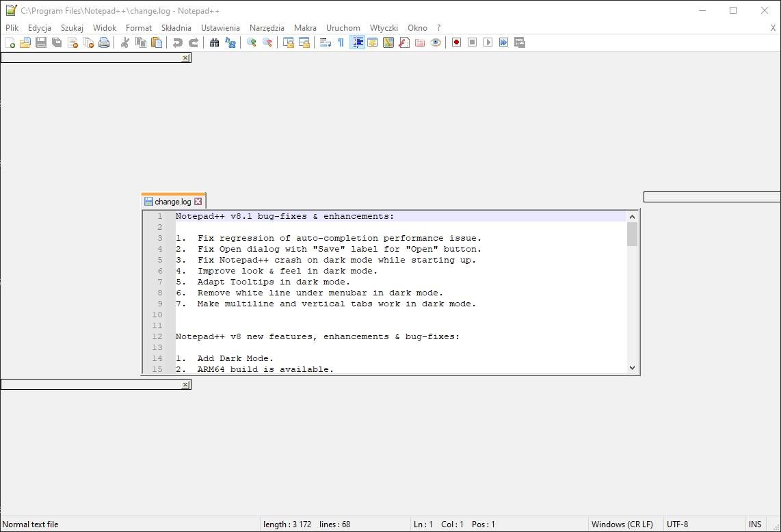Image resolution: width=781 pixels, height=532 pixels.
Task: Show the Document Map panel
Action: point(388,43)
